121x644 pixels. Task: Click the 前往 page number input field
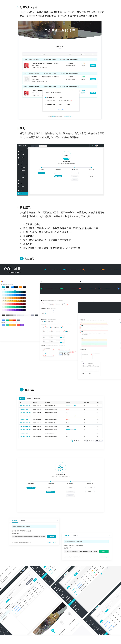coord(87,441)
